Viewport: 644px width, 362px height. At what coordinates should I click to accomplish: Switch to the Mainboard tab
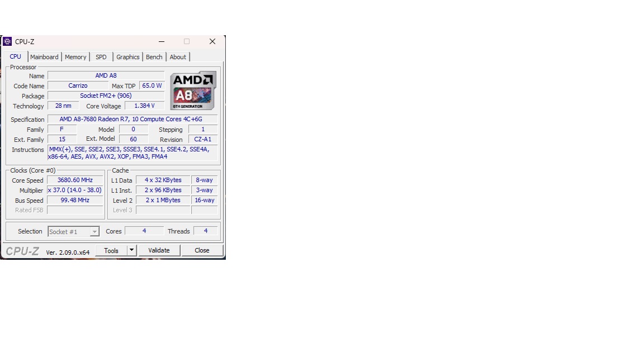click(x=44, y=57)
